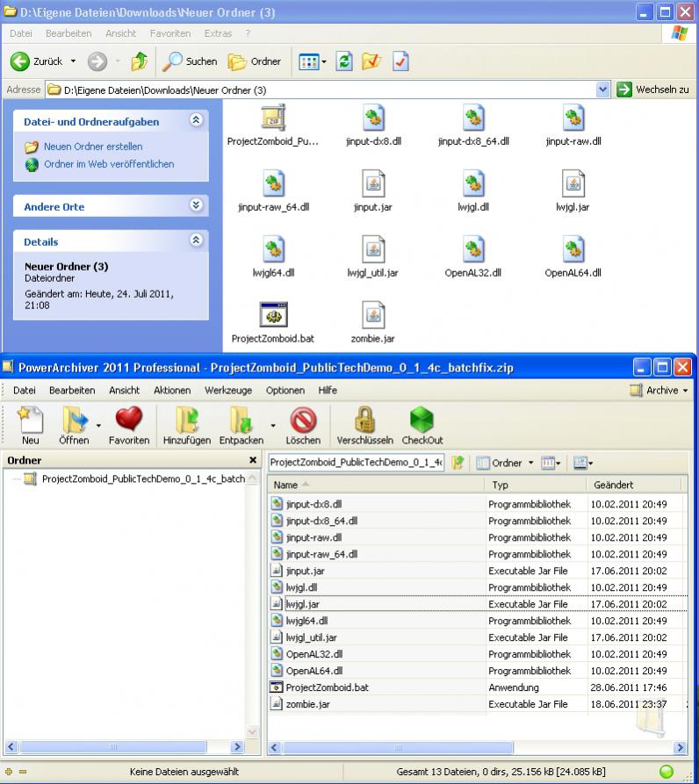
Task: Click the Zurück back arrow in Explorer
Action: [x=20, y=61]
